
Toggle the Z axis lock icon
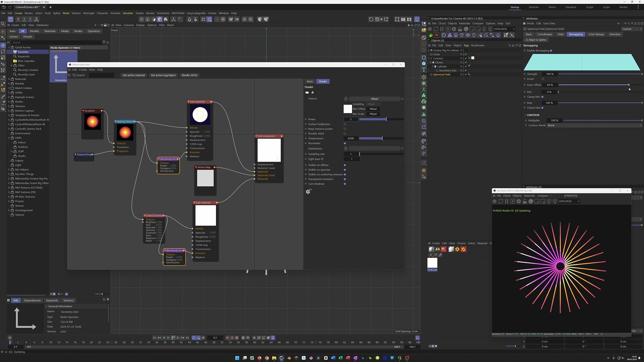(x=30, y=19)
